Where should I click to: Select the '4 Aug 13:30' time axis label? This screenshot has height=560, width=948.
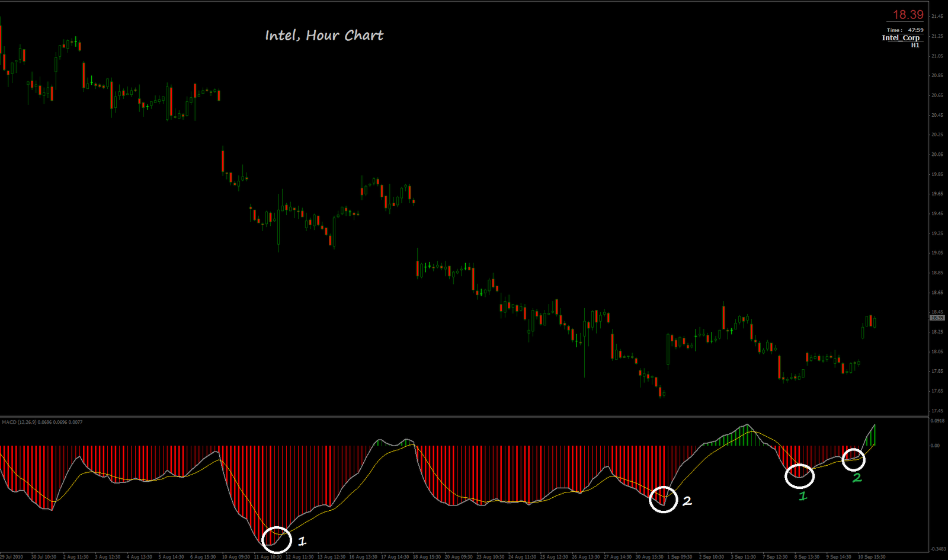[139, 557]
